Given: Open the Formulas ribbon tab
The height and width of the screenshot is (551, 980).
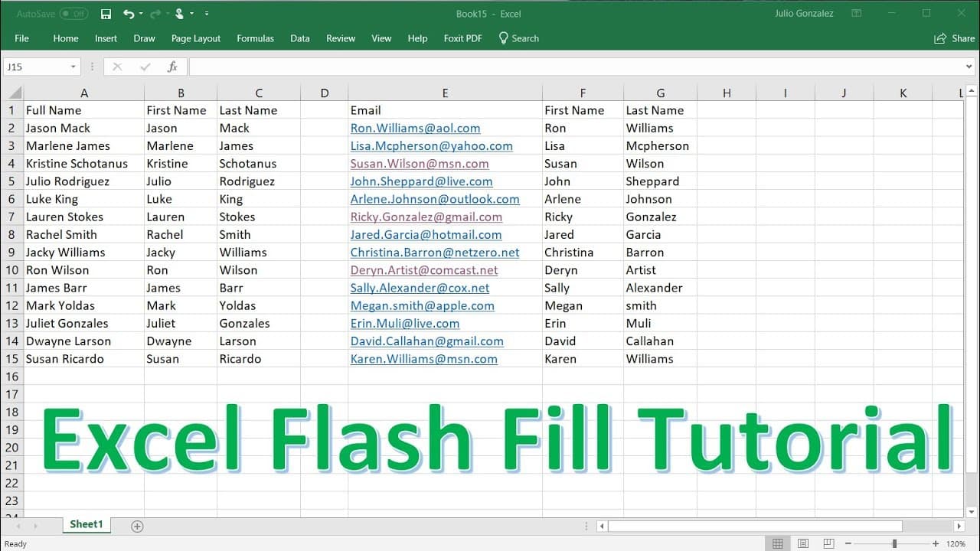Looking at the screenshot, I should tap(255, 38).
